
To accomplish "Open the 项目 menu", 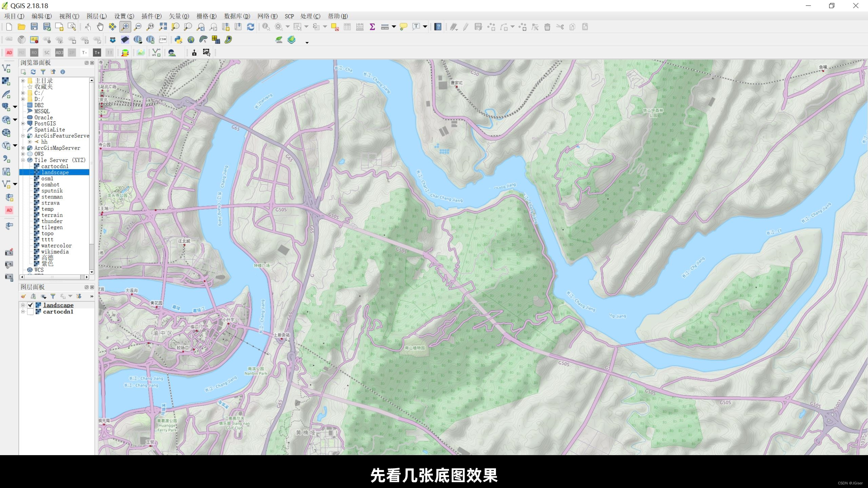I will tap(14, 16).
